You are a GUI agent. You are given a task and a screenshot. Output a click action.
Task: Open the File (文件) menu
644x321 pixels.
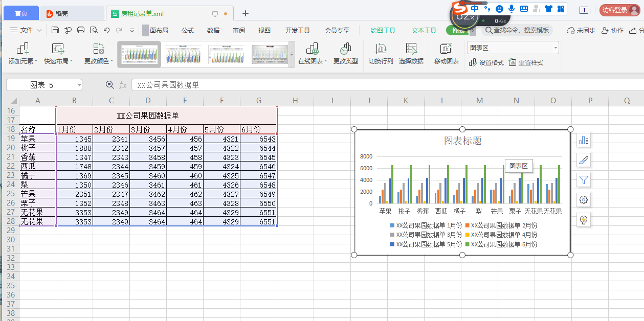point(26,31)
